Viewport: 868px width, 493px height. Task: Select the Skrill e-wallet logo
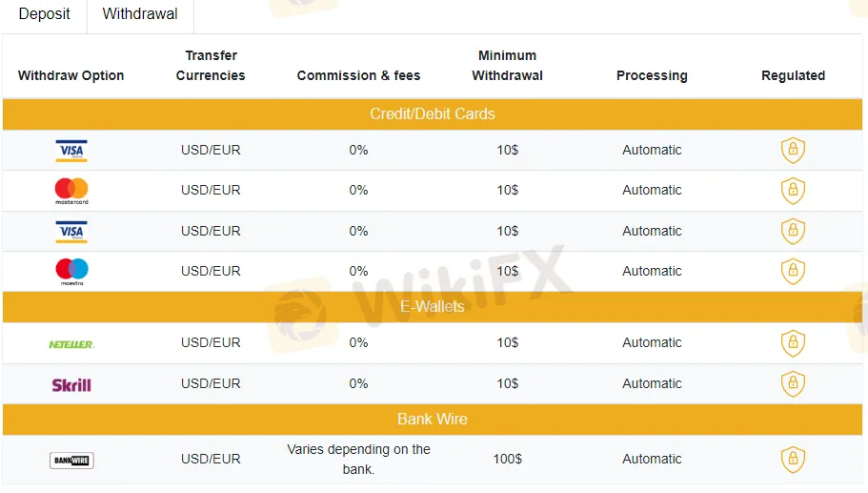[x=71, y=385]
